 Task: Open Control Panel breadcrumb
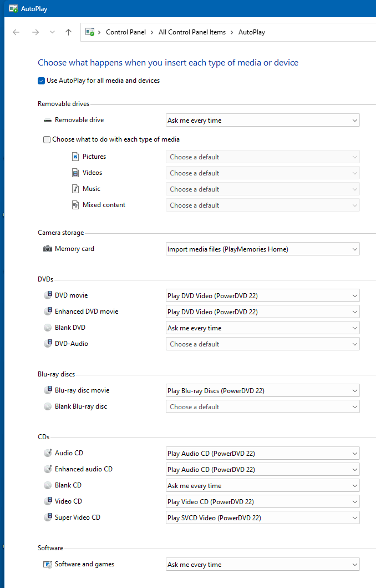pos(126,32)
